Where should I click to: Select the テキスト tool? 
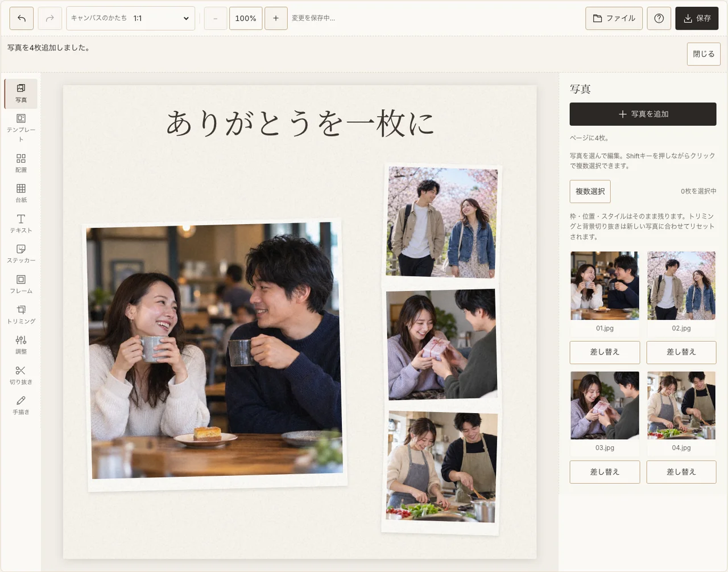tap(21, 223)
